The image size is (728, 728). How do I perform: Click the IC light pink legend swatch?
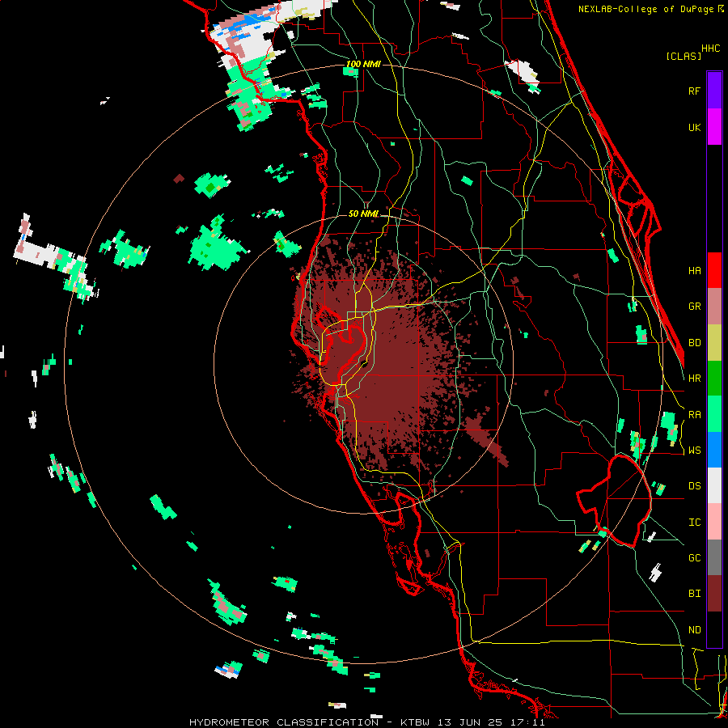point(714,522)
